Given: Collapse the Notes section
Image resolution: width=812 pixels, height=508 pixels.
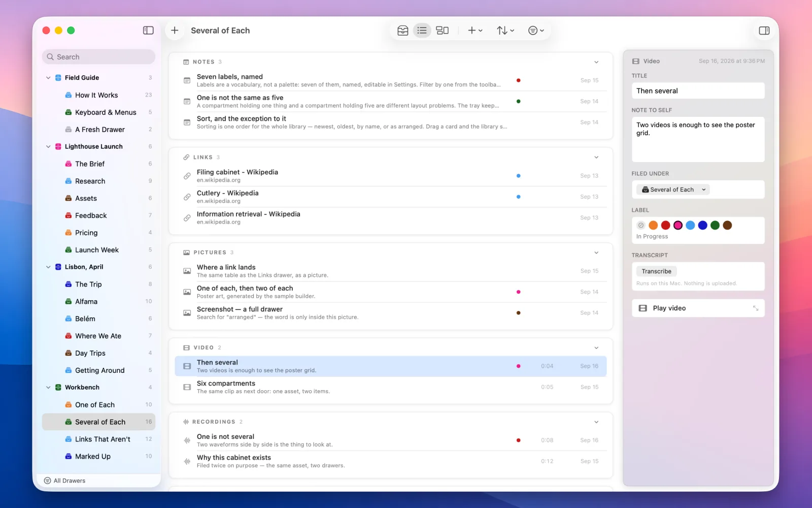Looking at the screenshot, I should [x=596, y=62].
